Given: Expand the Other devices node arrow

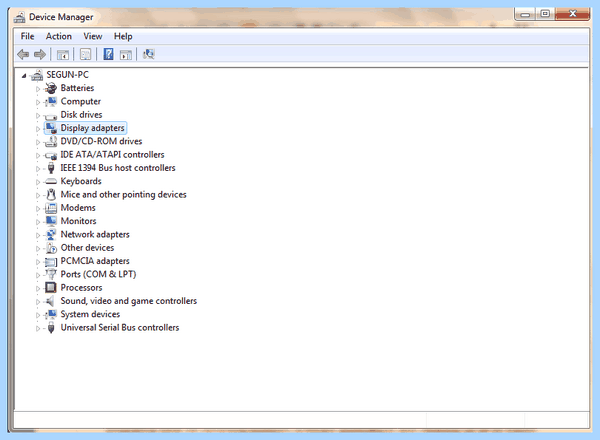Looking at the screenshot, I should 38,249.
